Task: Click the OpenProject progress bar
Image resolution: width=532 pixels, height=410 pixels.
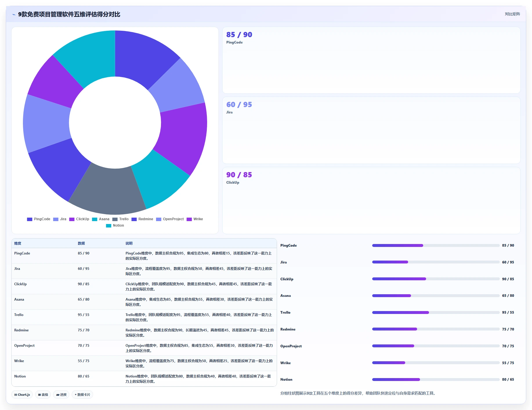Action: 436,346
